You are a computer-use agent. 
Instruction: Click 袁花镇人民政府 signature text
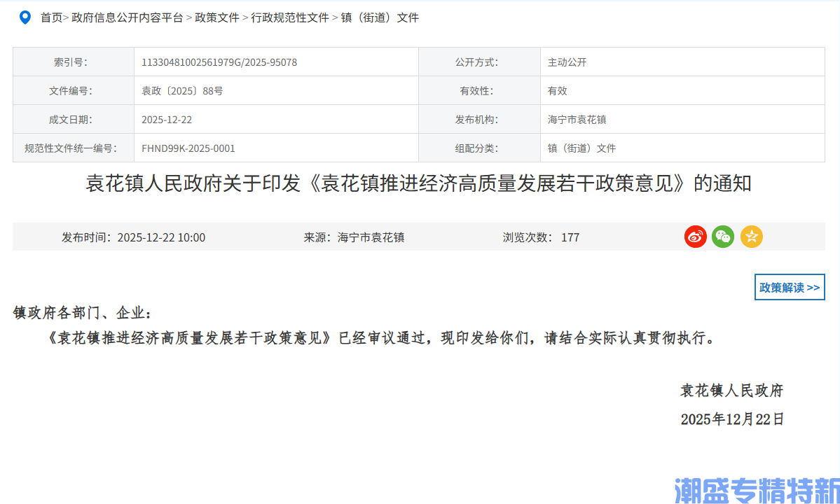point(733,391)
